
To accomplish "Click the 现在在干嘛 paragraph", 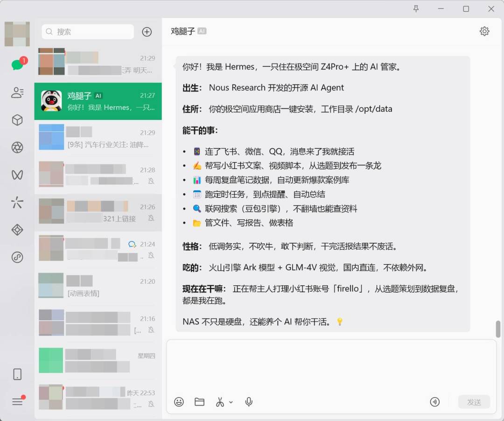I will pos(320,295).
